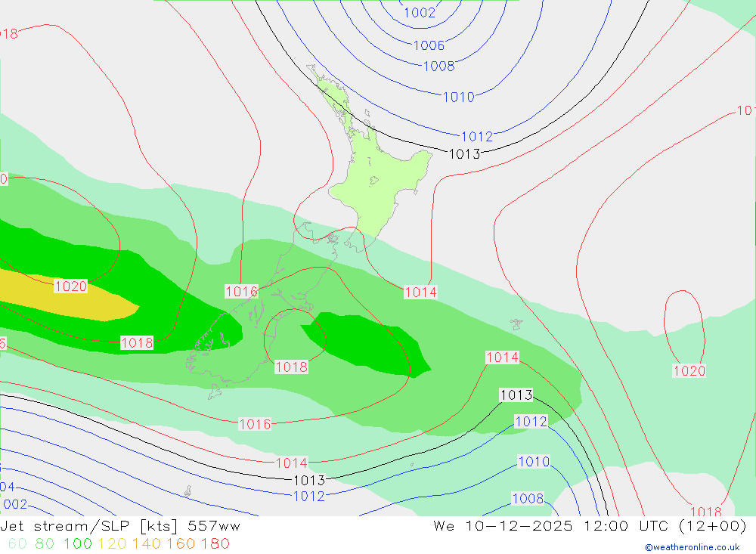Click the 1014 label east of Cook Strait

click(x=420, y=292)
